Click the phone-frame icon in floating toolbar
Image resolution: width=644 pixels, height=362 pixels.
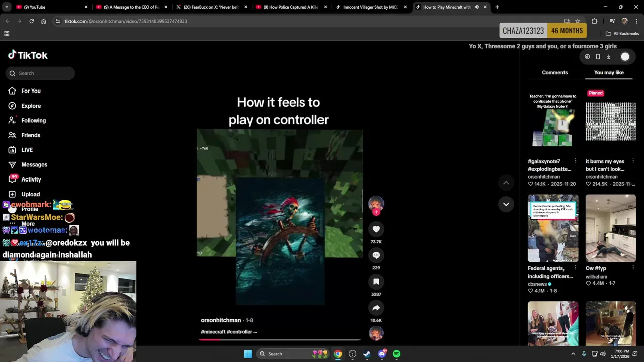point(598,57)
